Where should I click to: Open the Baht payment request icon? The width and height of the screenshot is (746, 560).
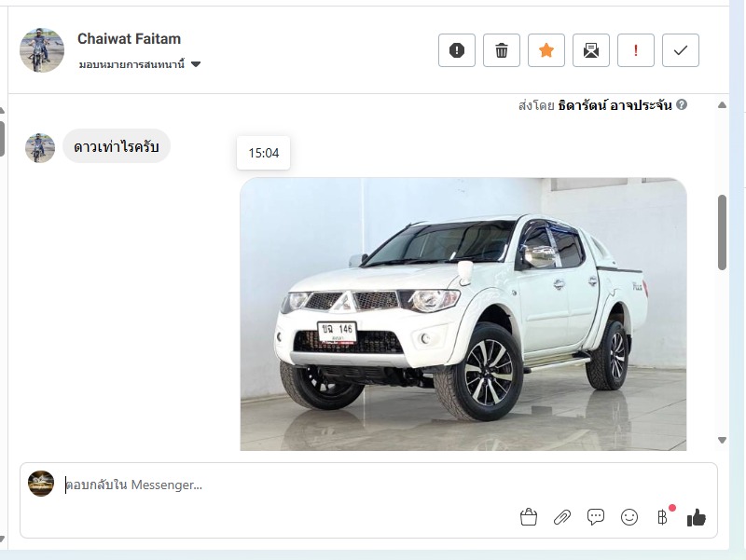(x=662, y=517)
